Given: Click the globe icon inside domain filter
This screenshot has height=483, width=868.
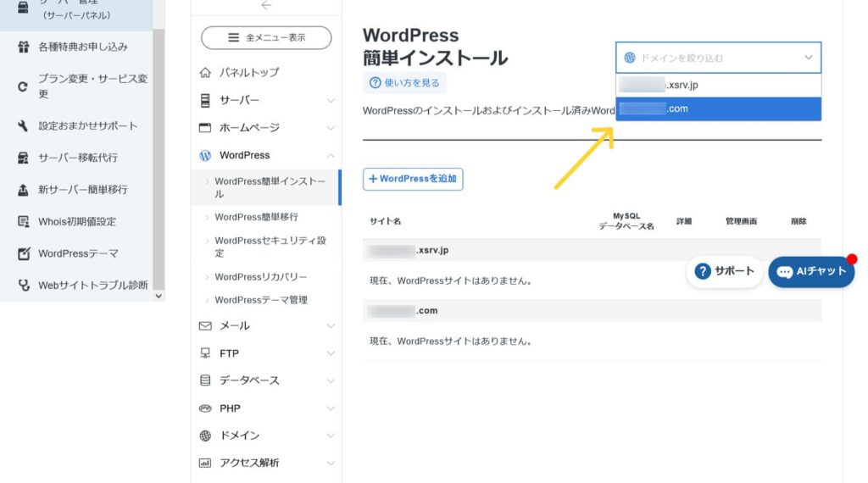Looking at the screenshot, I should (x=630, y=58).
